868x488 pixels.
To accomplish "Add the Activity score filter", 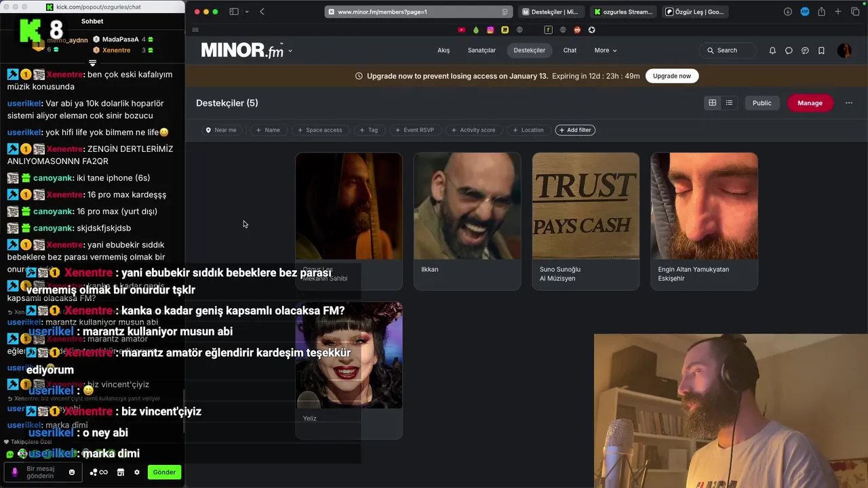I will [x=473, y=130].
